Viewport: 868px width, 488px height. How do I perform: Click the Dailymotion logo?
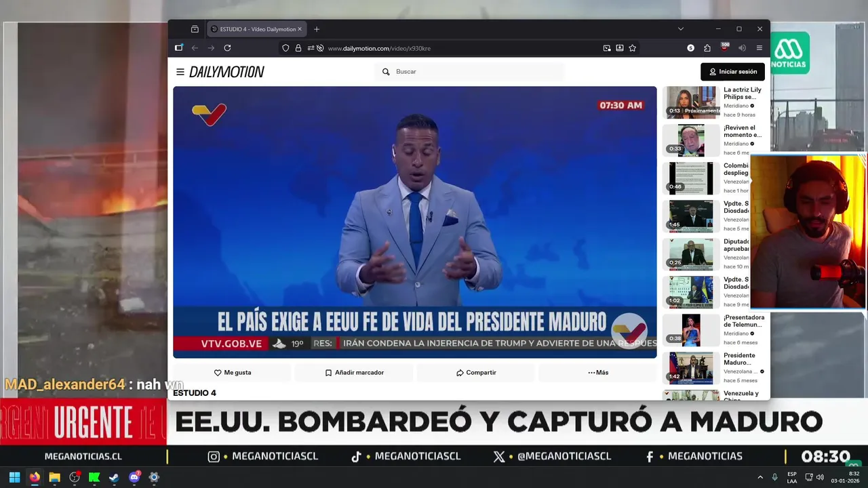tap(226, 72)
